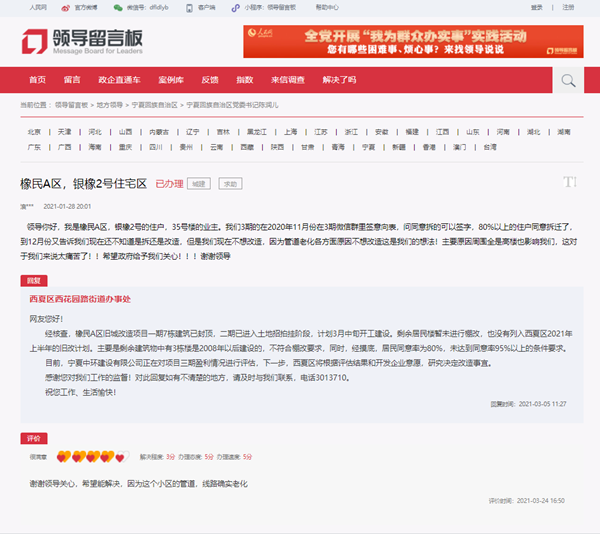Screen dimensions: 600x534
Task: Click the font size T icon
Action: tap(570, 182)
